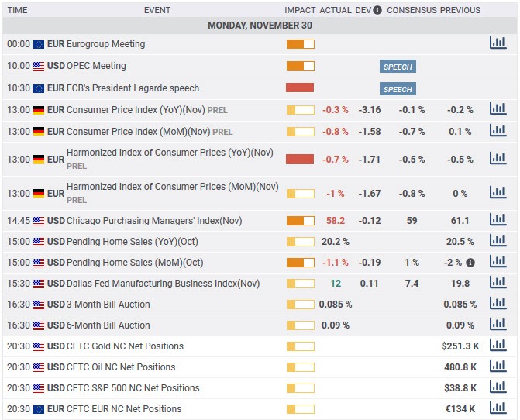Click the deviation value -3.16
The image size is (520, 420).
click(370, 110)
